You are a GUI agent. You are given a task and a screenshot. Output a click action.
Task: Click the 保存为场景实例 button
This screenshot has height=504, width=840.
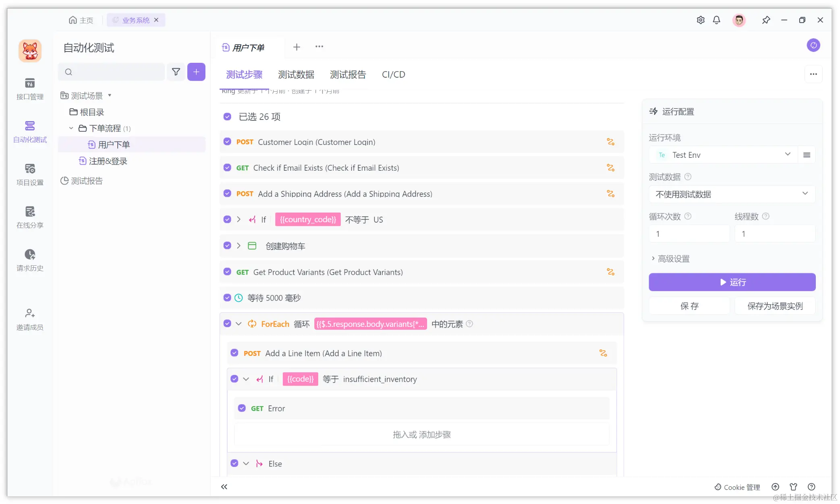pyautogui.click(x=775, y=306)
